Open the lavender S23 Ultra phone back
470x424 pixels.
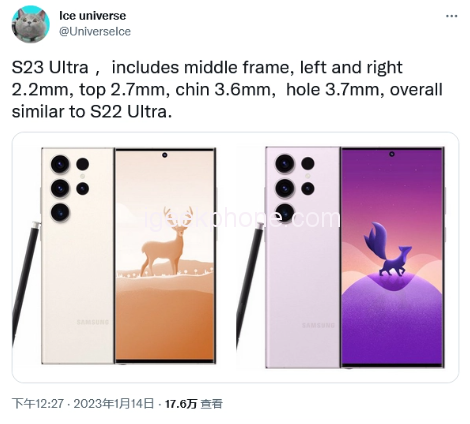pos(303,257)
